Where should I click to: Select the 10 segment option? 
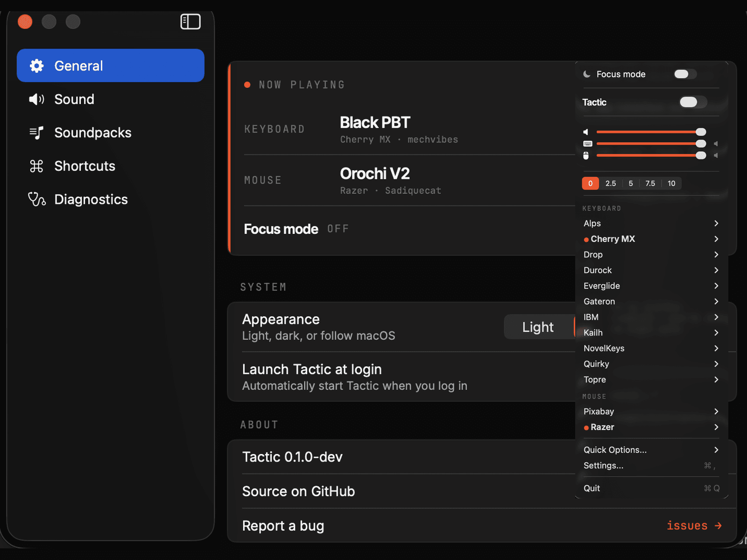[671, 183]
